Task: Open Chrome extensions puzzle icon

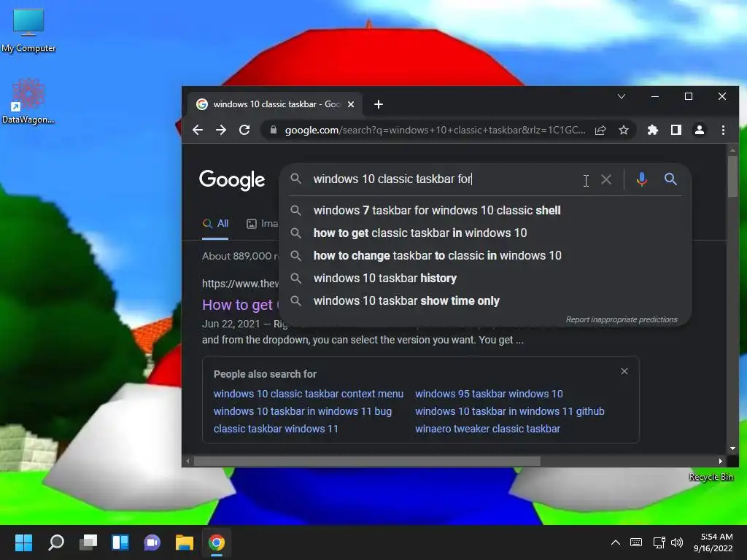Action: [653, 130]
